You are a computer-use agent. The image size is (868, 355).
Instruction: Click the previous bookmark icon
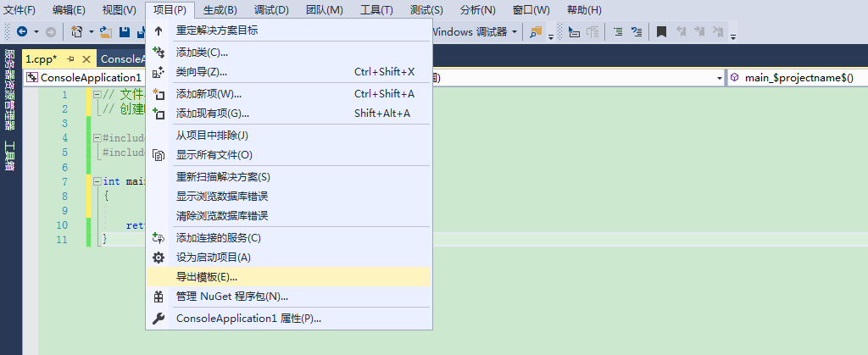pyautogui.click(x=682, y=32)
